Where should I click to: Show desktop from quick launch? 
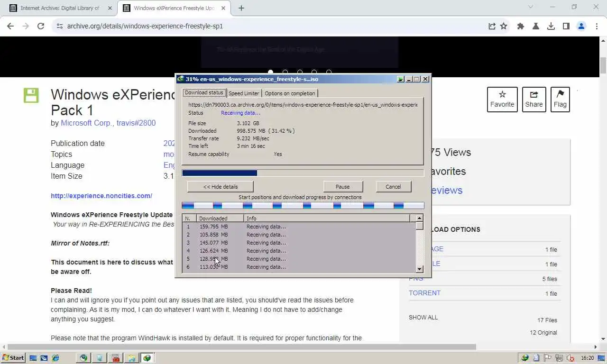(33, 358)
